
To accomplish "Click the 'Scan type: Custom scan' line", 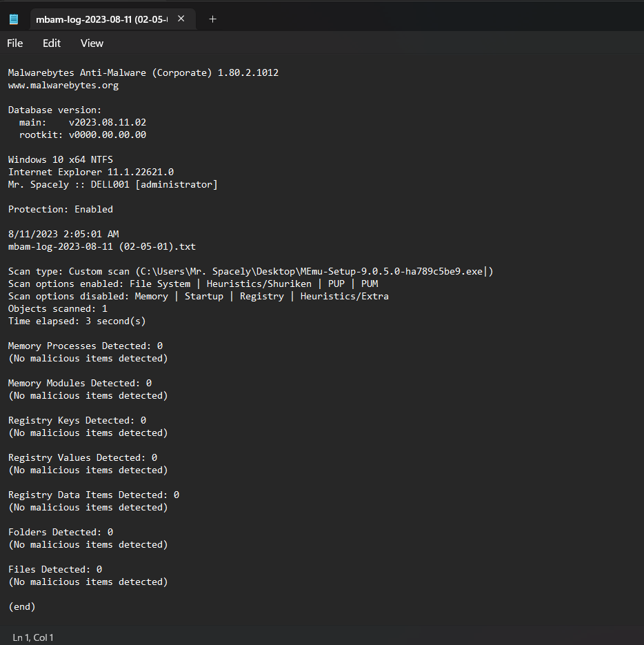I will [250, 272].
